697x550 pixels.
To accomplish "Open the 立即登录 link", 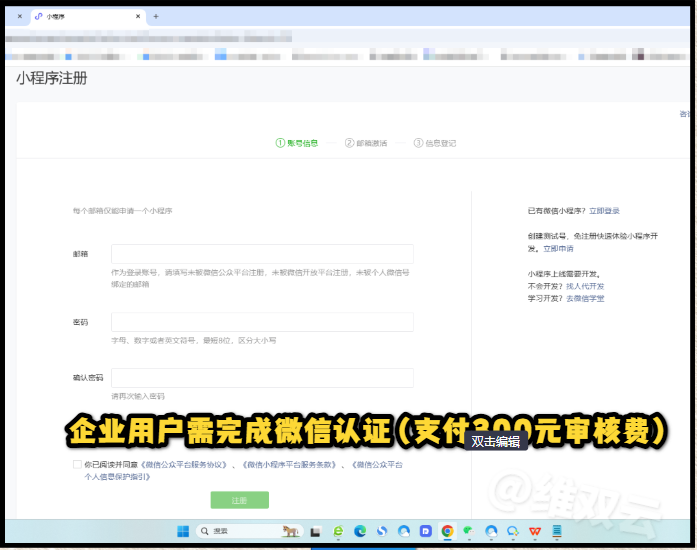I will [x=604, y=211].
